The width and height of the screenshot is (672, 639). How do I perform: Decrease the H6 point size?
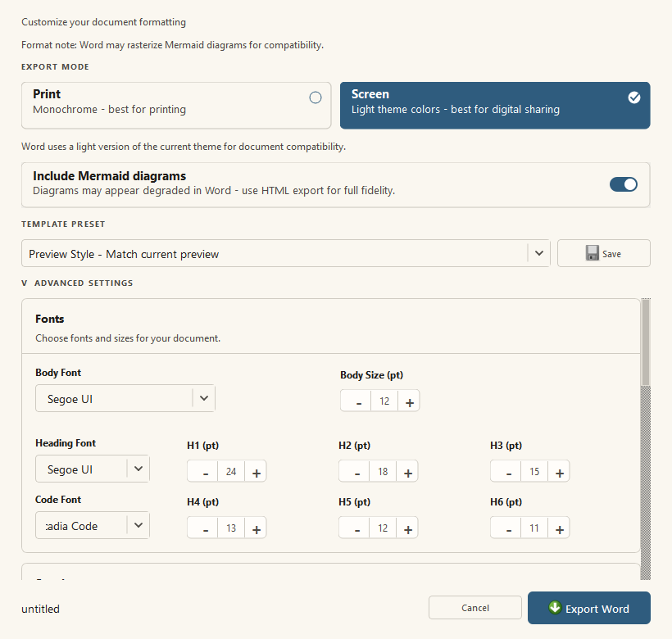click(506, 528)
